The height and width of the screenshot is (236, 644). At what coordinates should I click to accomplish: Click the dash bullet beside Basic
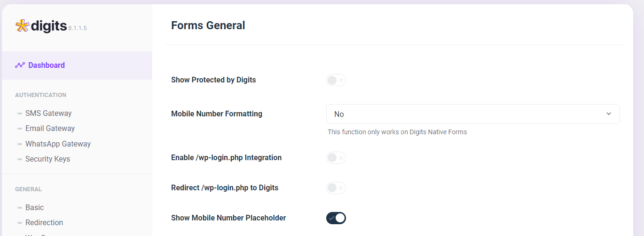(20, 208)
